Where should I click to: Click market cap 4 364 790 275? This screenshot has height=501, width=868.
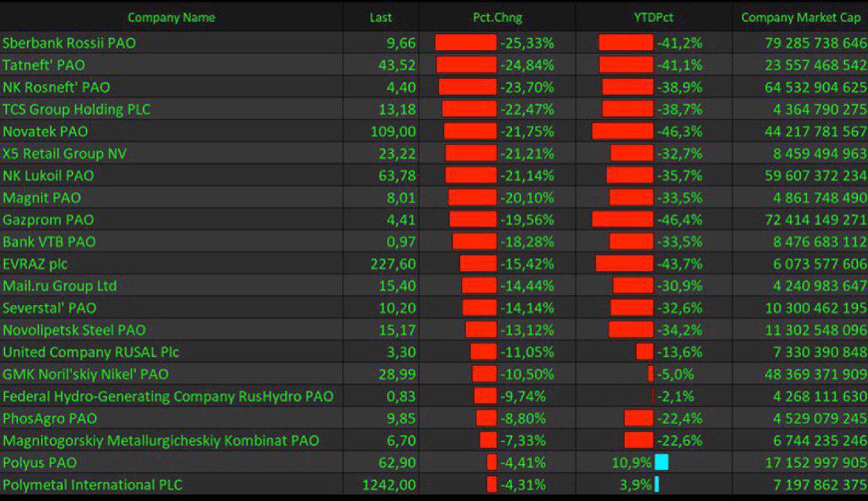[x=820, y=110]
